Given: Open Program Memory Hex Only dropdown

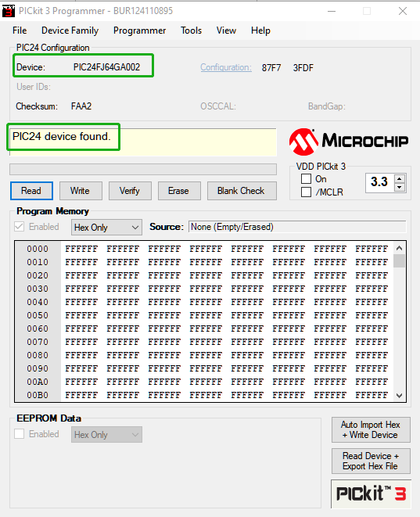Looking at the screenshot, I should tap(106, 227).
